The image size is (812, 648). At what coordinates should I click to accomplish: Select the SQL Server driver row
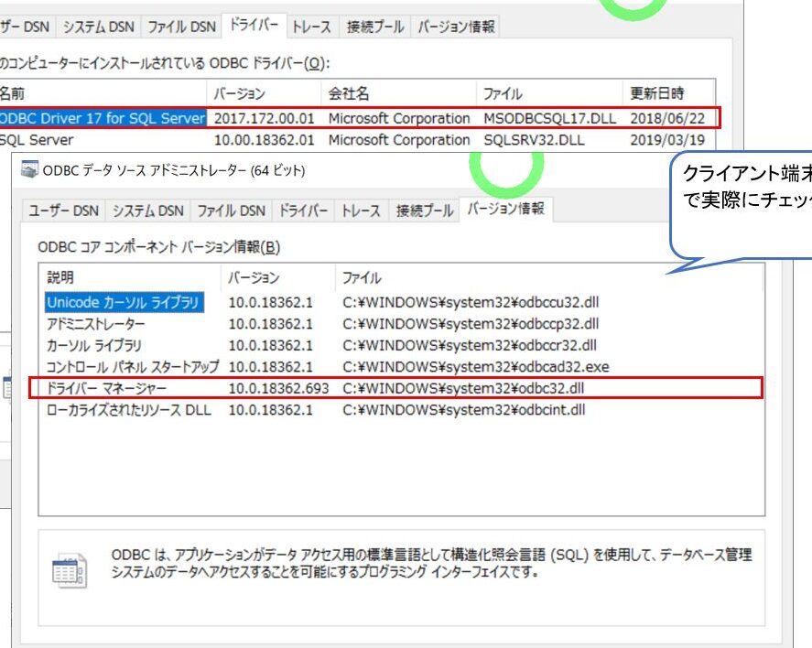click(37, 140)
